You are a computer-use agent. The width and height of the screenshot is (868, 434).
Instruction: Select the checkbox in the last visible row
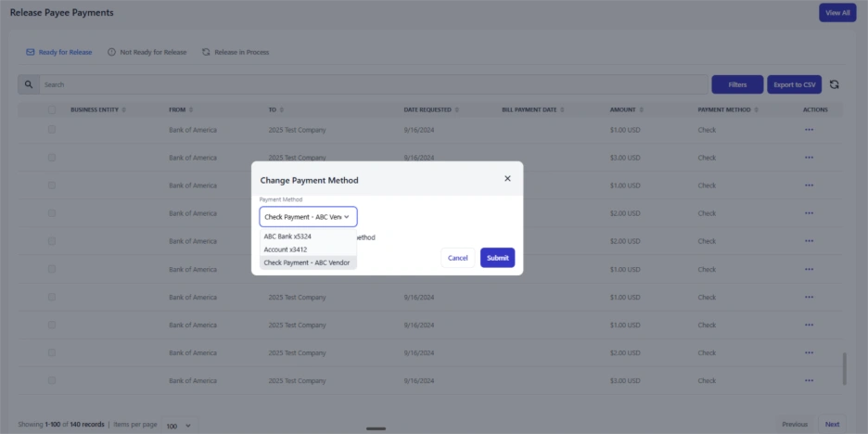point(52,380)
